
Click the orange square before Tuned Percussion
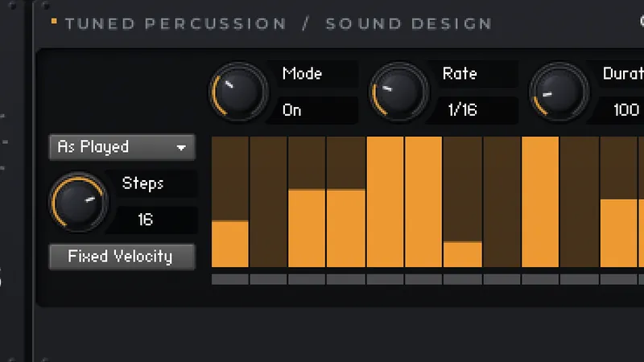point(54,21)
